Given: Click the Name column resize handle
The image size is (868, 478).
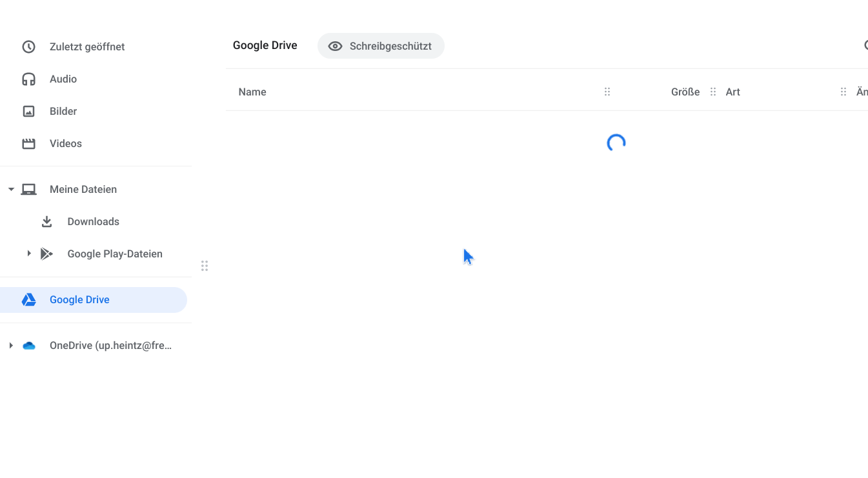Looking at the screenshot, I should click(607, 92).
